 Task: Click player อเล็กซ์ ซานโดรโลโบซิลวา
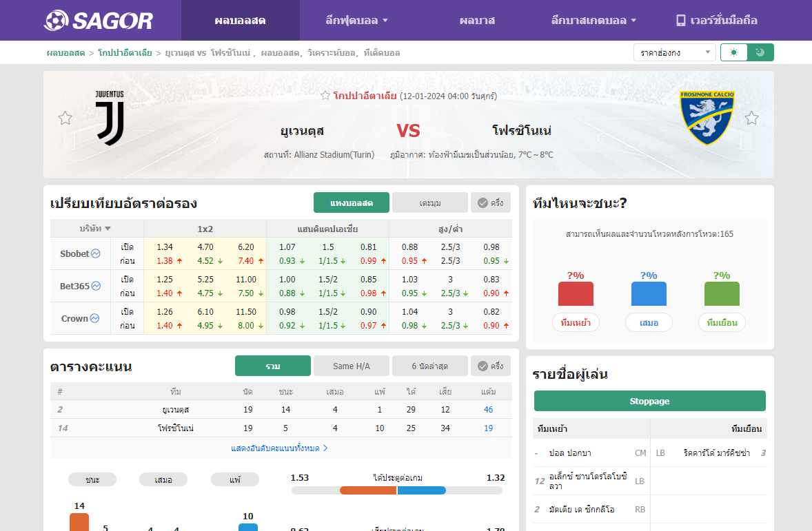click(x=588, y=481)
